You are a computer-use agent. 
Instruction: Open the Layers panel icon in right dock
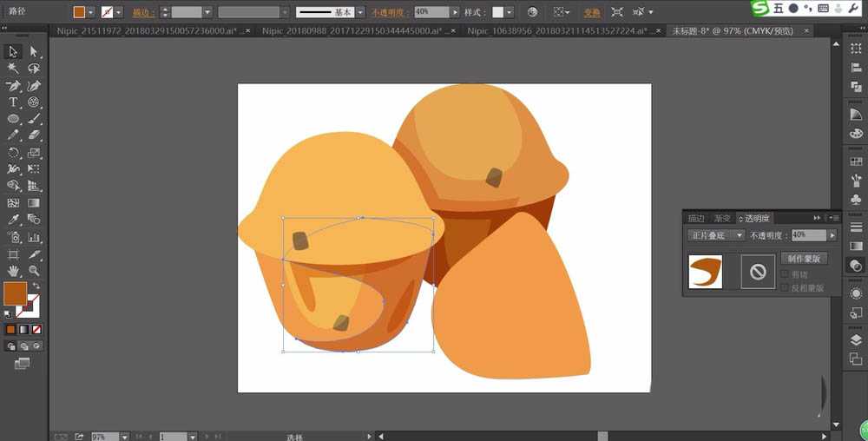856,340
